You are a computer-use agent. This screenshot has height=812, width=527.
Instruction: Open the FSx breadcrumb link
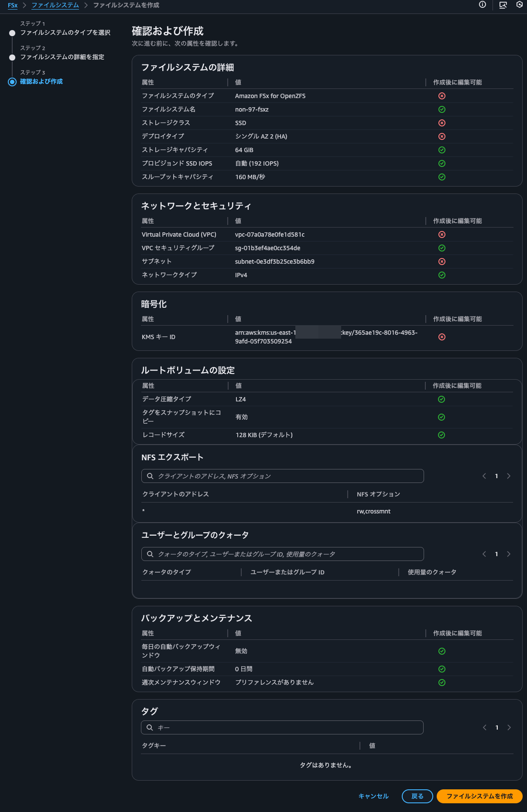[13, 5]
